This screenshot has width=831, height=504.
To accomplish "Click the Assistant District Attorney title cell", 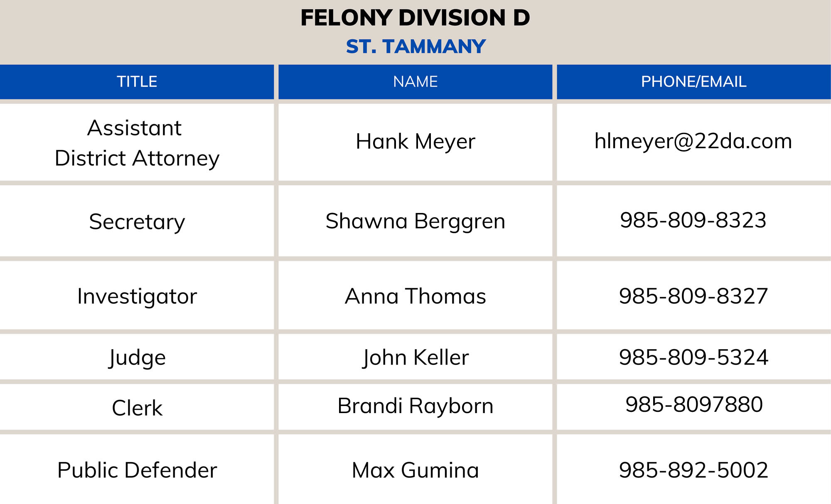I will [x=137, y=143].
